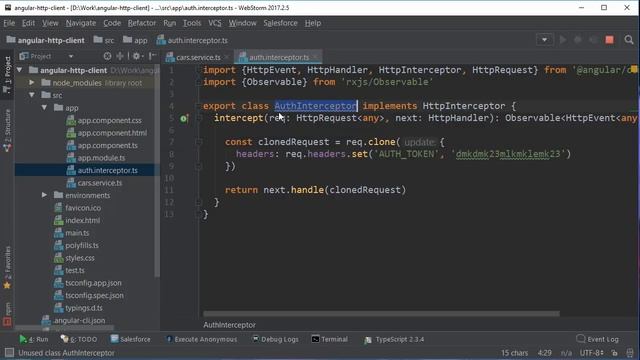Click the UTF-8 encoding selector
640x360 pixels.
pos(591,353)
